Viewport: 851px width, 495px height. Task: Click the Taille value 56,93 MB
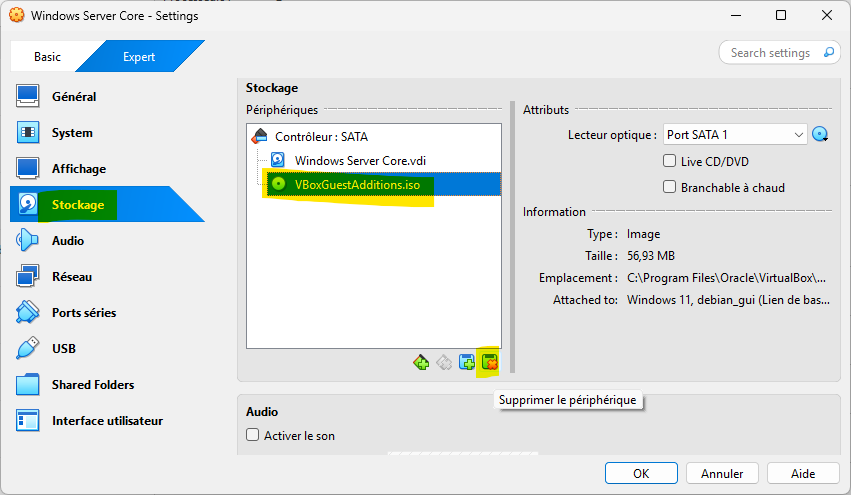651,256
